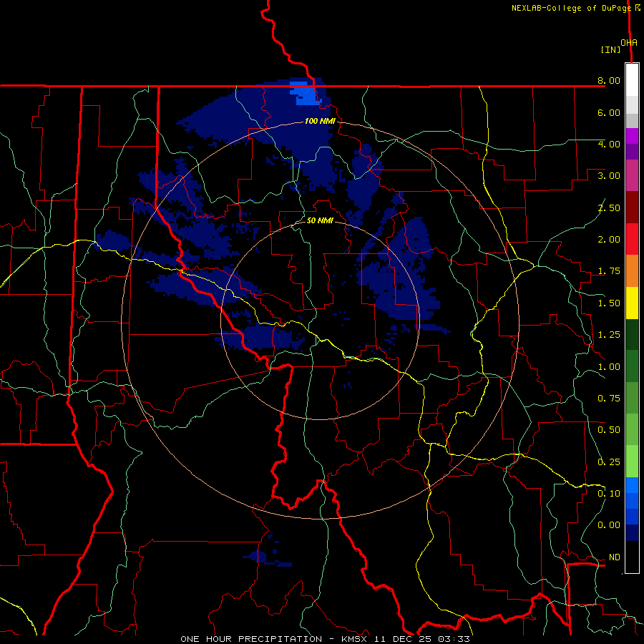Pick the lime green swatch beside 0.25
The width and height of the screenshot is (644, 644).
coord(632,462)
